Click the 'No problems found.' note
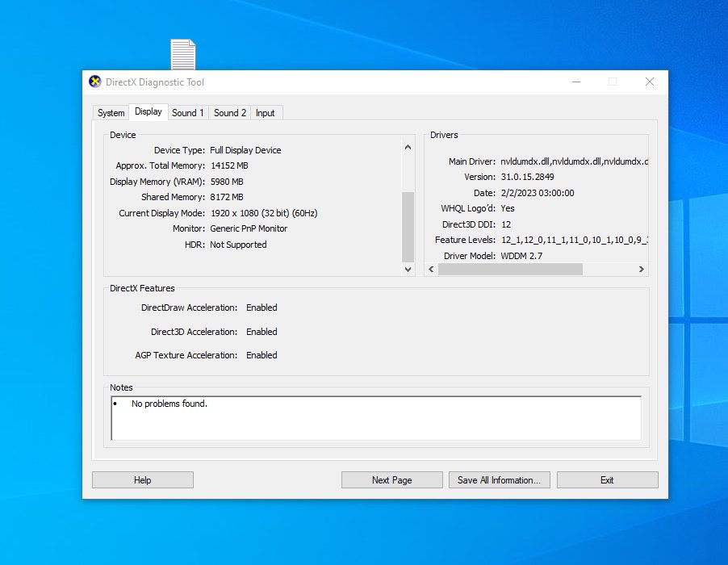 pos(169,404)
